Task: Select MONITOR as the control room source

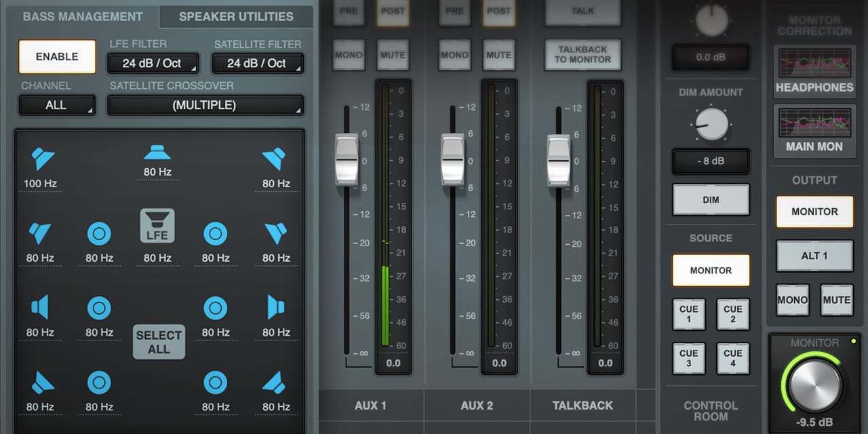Action: [711, 271]
